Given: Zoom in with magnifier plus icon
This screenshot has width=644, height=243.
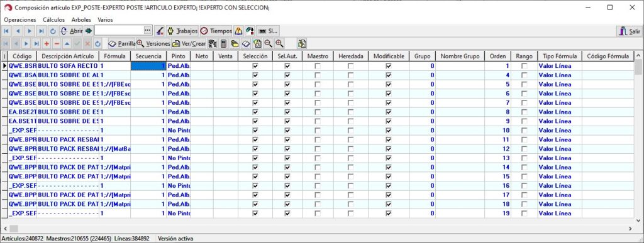Looking at the screenshot, I should [x=279, y=43].
